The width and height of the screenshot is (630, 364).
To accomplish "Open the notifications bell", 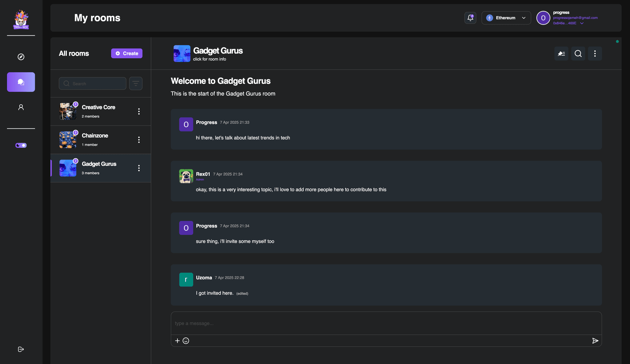I will 470,18.
